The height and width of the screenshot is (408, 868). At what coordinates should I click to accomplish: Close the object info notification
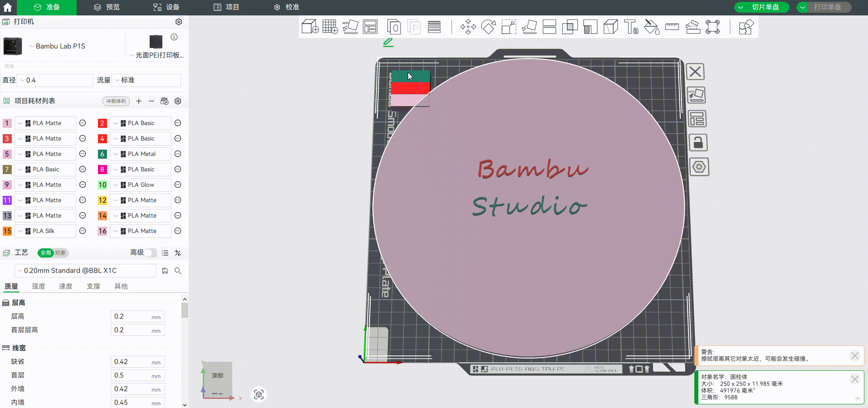[855, 379]
